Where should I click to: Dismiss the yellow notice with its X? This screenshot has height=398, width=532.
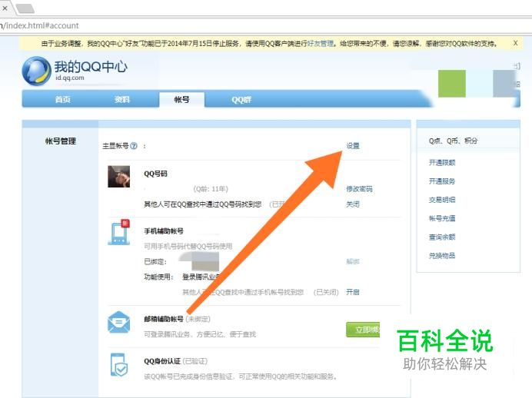point(515,43)
